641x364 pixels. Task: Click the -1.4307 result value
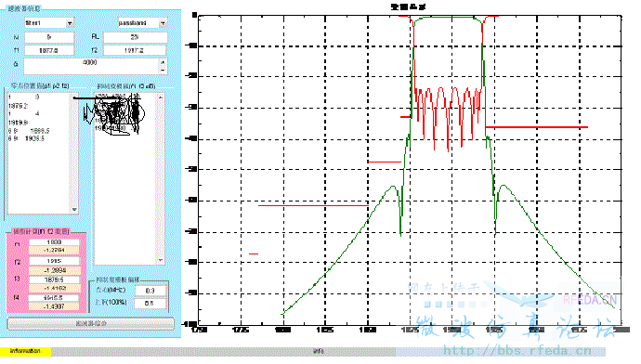pos(54,306)
